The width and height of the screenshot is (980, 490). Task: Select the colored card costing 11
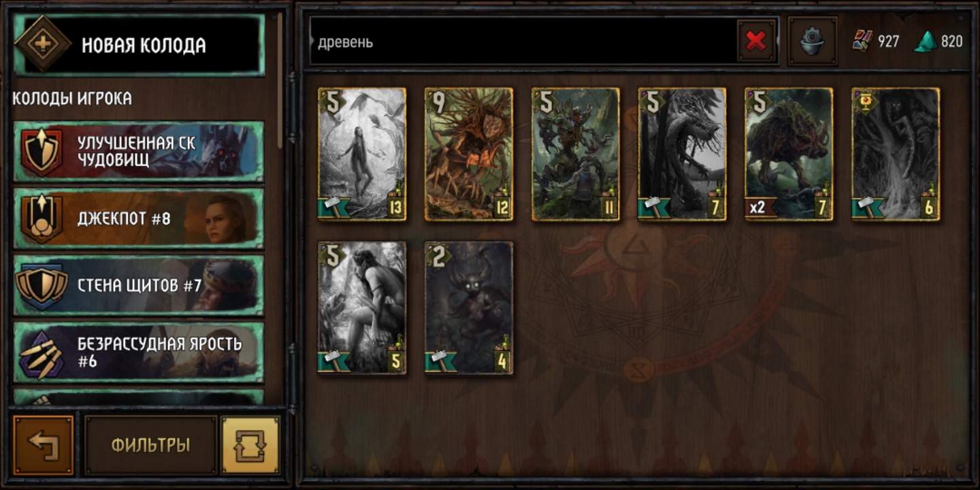576,154
